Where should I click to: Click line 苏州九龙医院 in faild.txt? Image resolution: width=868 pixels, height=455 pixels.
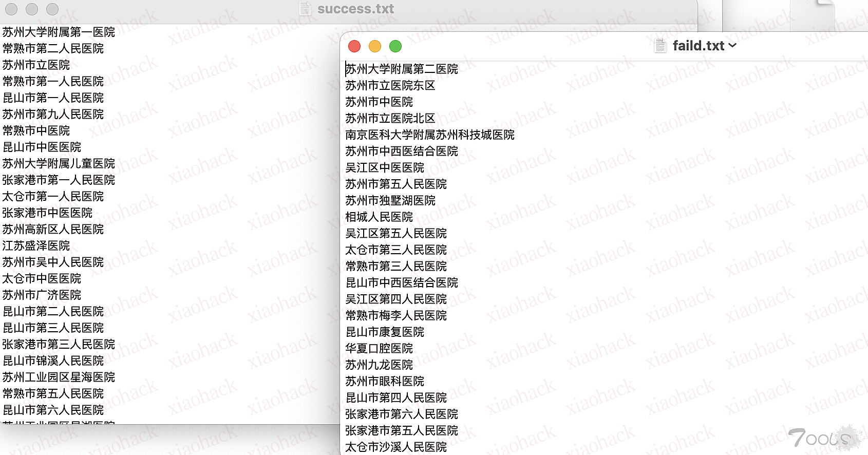click(379, 365)
